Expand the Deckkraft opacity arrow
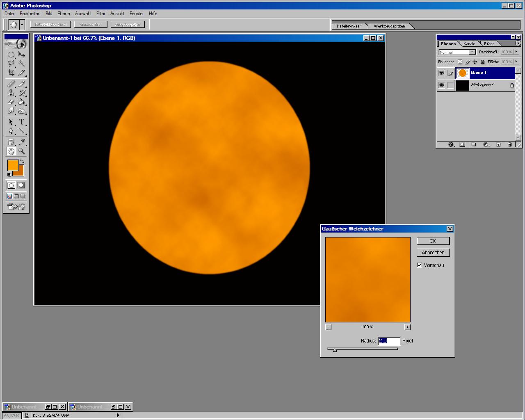The image size is (525, 420). 516,52
